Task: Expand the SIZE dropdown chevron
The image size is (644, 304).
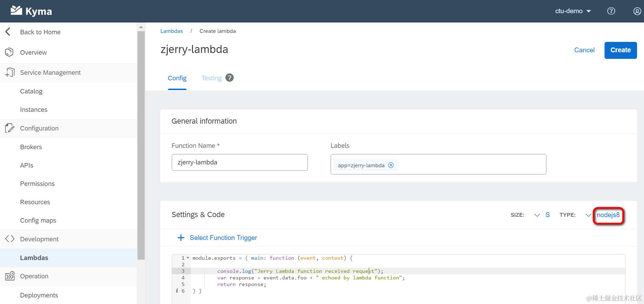Action: point(537,215)
